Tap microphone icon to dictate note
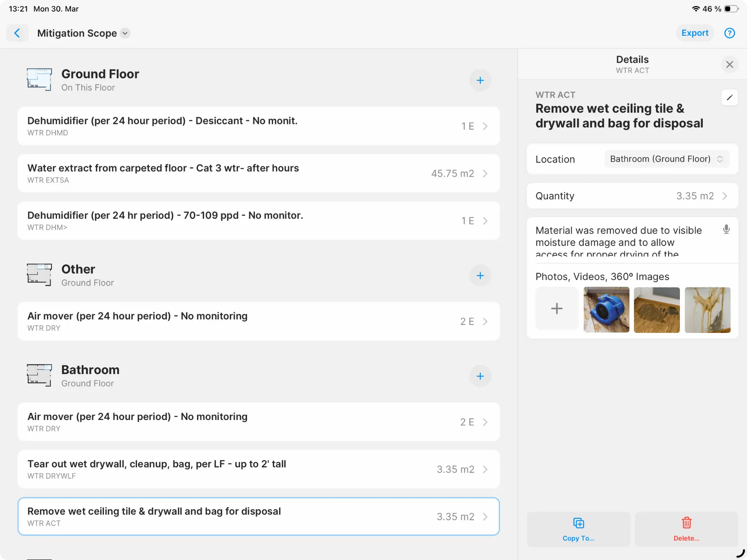The image size is (748, 560). pyautogui.click(x=726, y=229)
